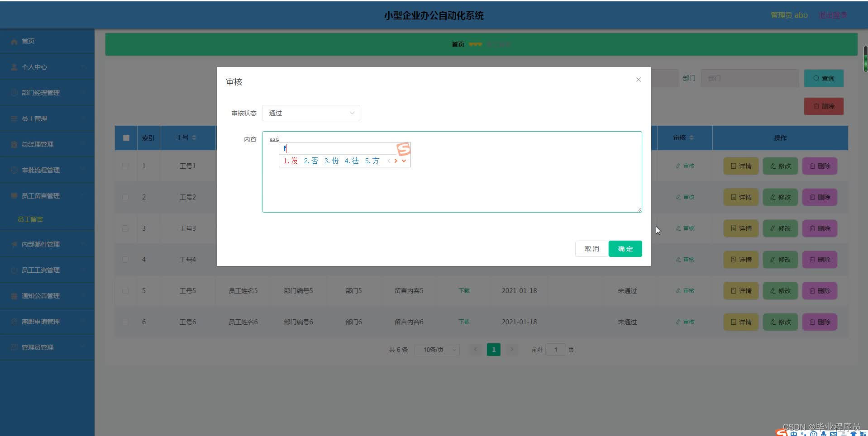This screenshot has width=868, height=436.
Task: Click 修改 for row 工号5
Action: [x=780, y=291]
